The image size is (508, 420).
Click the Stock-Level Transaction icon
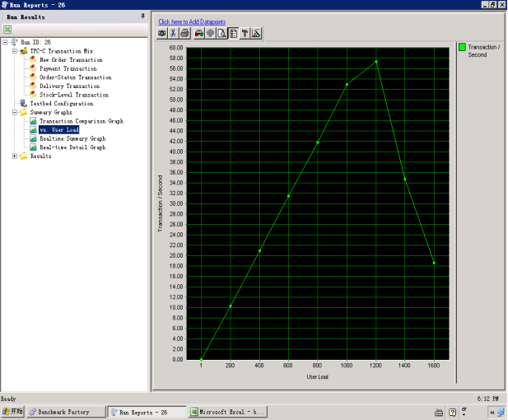(x=33, y=95)
